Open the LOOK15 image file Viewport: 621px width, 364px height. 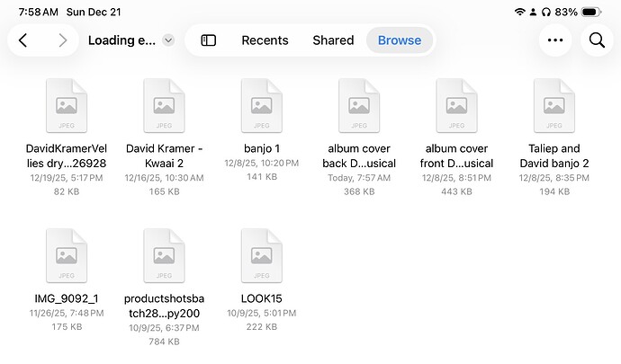262,256
